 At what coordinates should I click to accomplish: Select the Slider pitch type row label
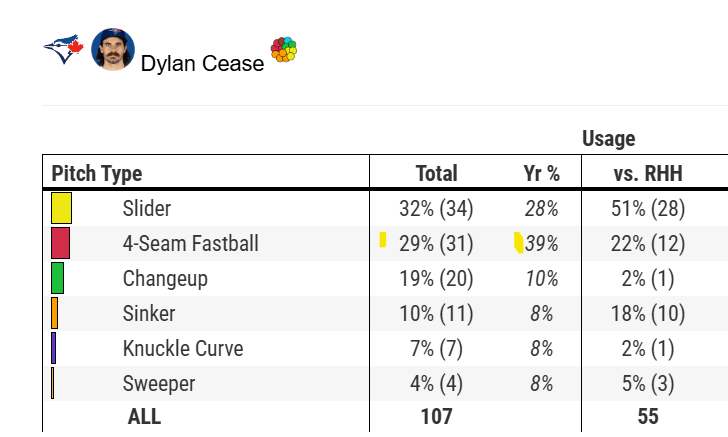pyautogui.click(x=146, y=209)
